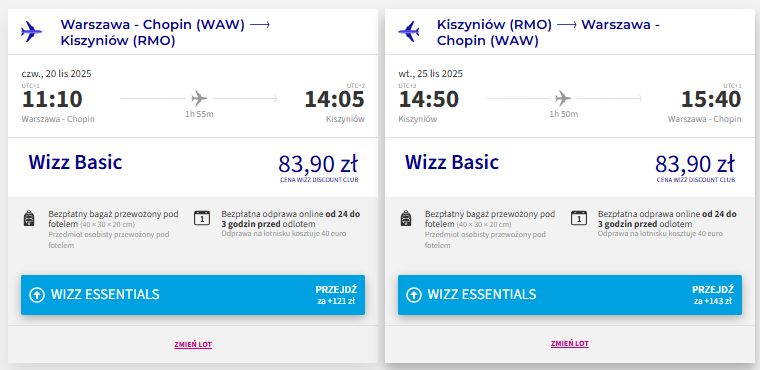Click the 14:50 departure time from Kiszyniów
Screen dimensions: 760x370
tap(428, 99)
